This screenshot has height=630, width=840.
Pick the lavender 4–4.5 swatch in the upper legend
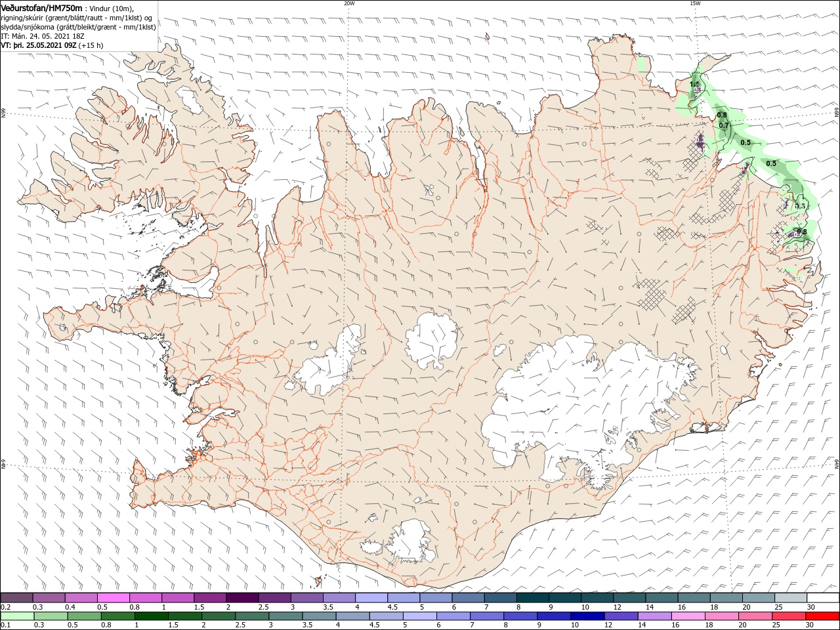[371, 598]
